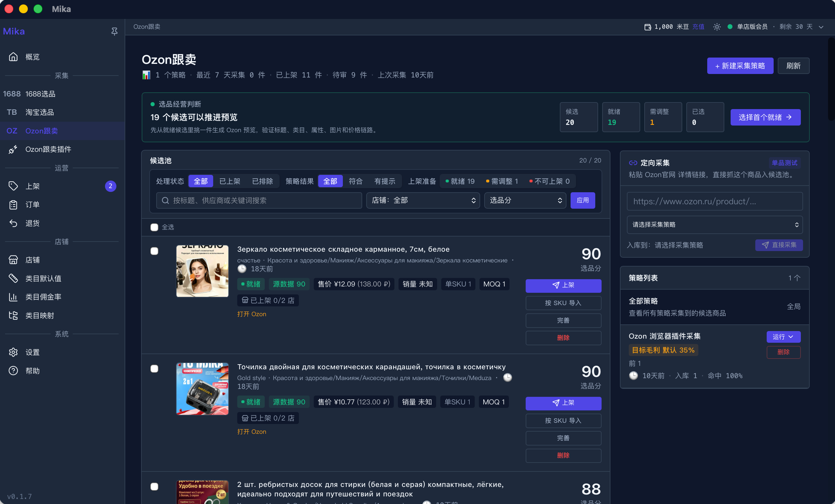The width and height of the screenshot is (835, 504).
Task: Click the 刷新 refresh button
Action: pos(793,66)
